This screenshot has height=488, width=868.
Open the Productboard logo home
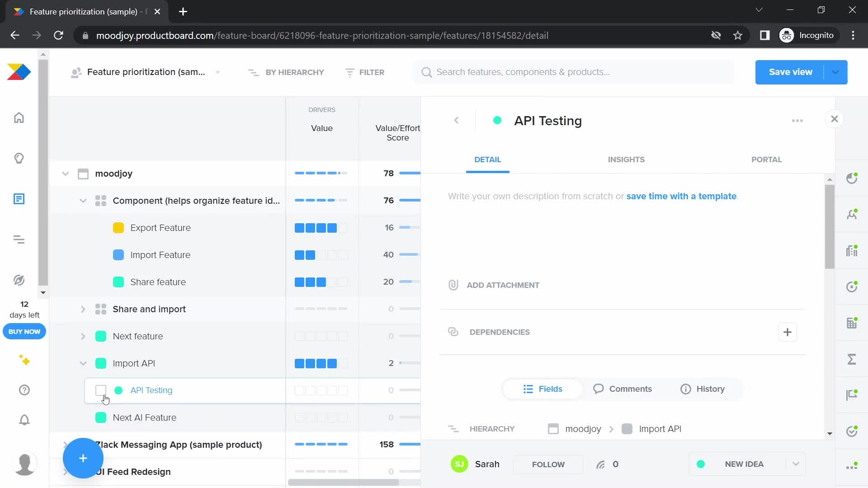[x=19, y=72]
